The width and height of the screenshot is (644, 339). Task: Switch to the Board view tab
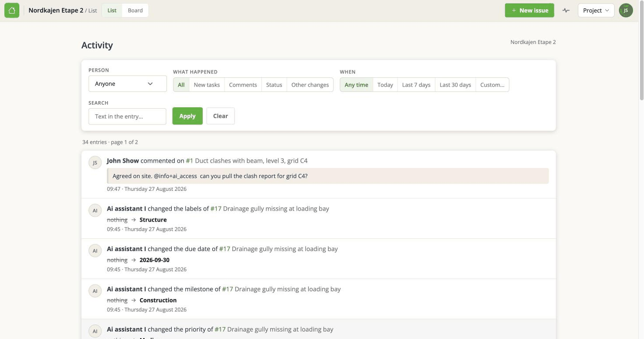tap(135, 11)
